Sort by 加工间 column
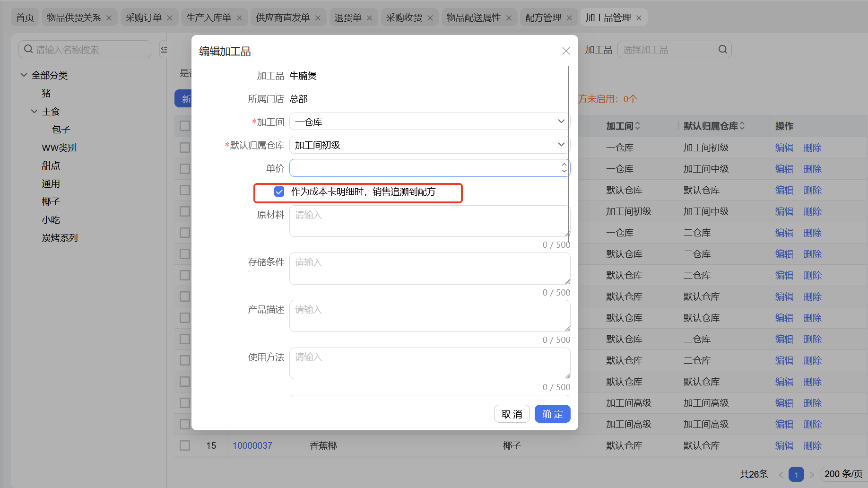 [x=638, y=126]
